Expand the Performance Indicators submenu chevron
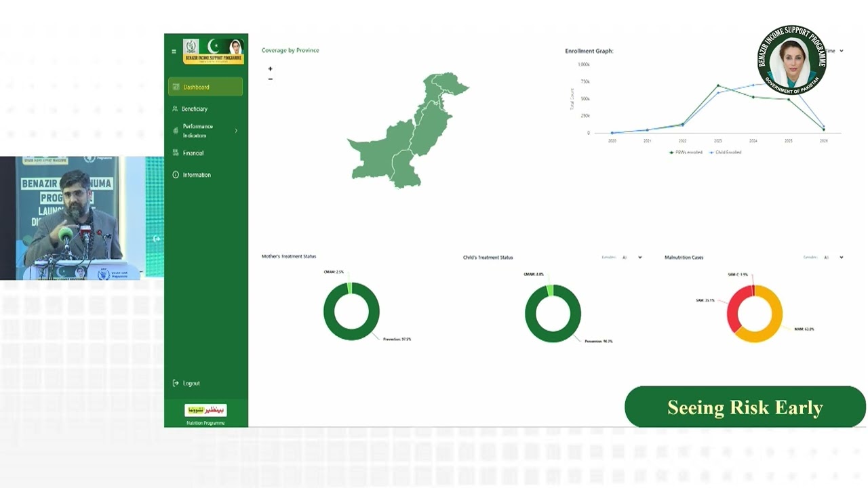Screen dimensions: 868x488 (x=236, y=131)
